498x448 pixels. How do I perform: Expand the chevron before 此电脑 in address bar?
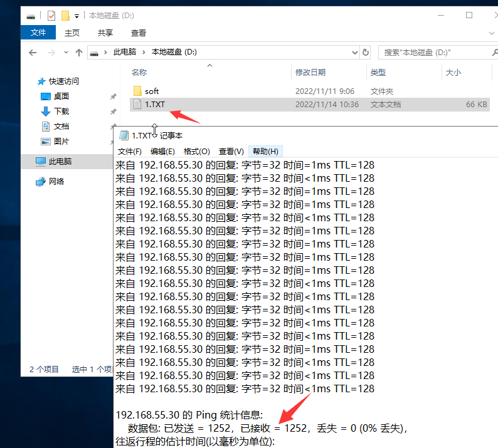tap(105, 53)
